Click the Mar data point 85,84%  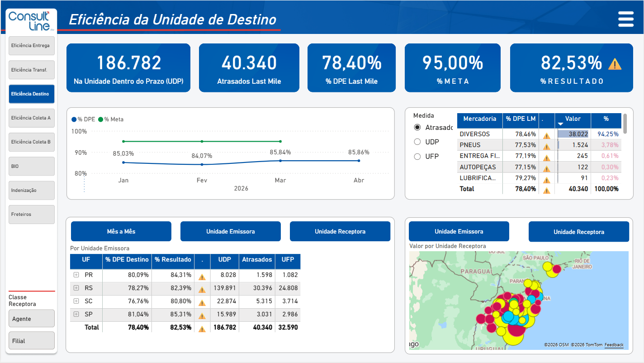280,160
